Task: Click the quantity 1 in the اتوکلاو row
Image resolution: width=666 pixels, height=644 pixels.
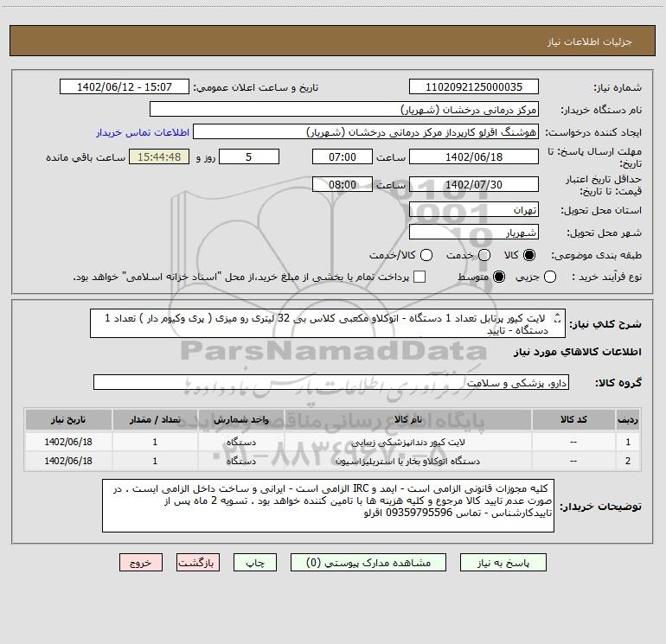Action: tap(155, 461)
